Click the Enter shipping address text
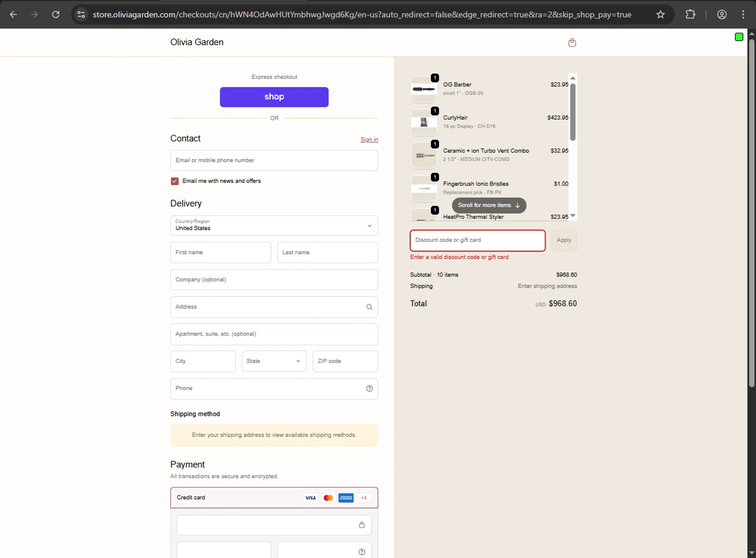Image resolution: width=756 pixels, height=558 pixels. [547, 286]
